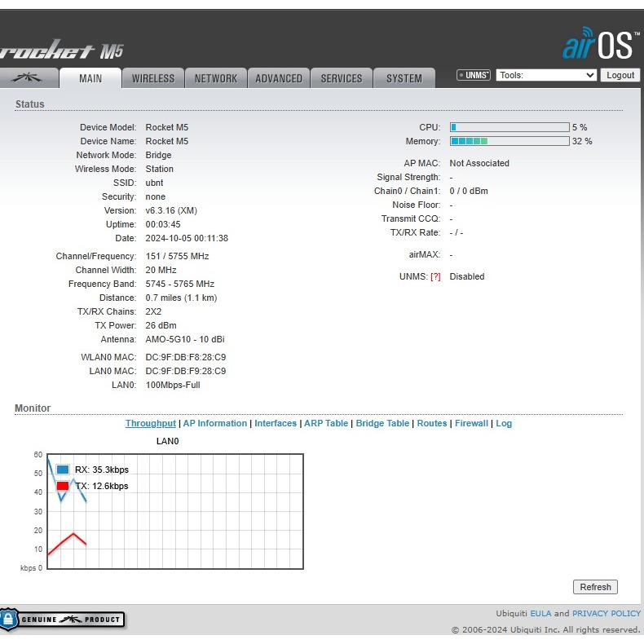This screenshot has height=644, width=644.
Task: Click the distance value 0.7 miles (1.1 km)
Action: tap(181, 298)
